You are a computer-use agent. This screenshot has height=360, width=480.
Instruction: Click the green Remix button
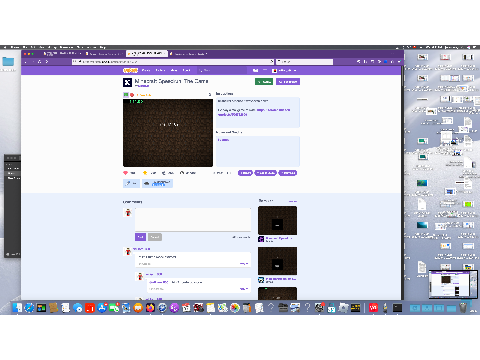pos(264,82)
